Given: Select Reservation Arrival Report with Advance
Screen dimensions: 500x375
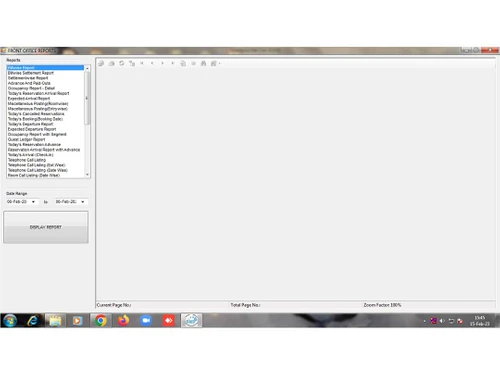Looking at the screenshot, I should click(44, 150).
